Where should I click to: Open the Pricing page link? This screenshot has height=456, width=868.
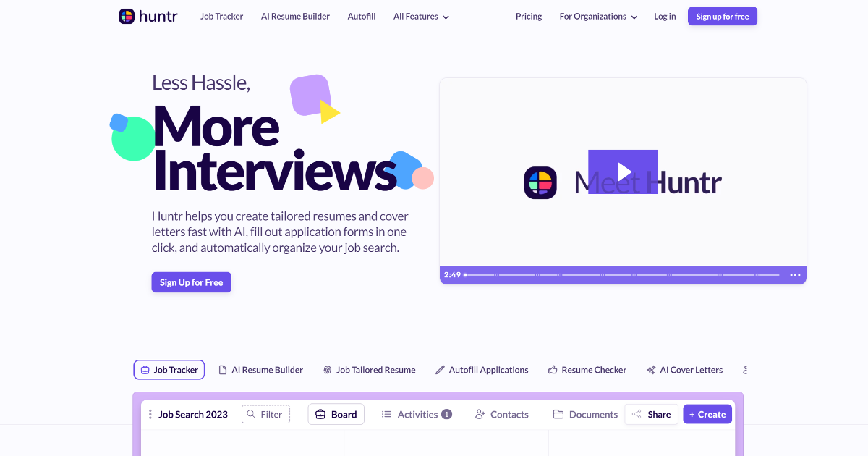pos(529,16)
